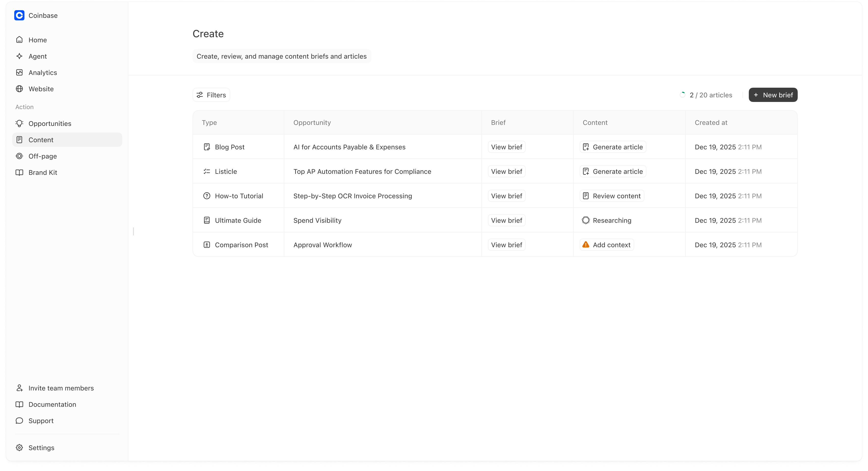The height and width of the screenshot is (471, 868).
Task: Click the Blog Post type icon
Action: (207, 147)
